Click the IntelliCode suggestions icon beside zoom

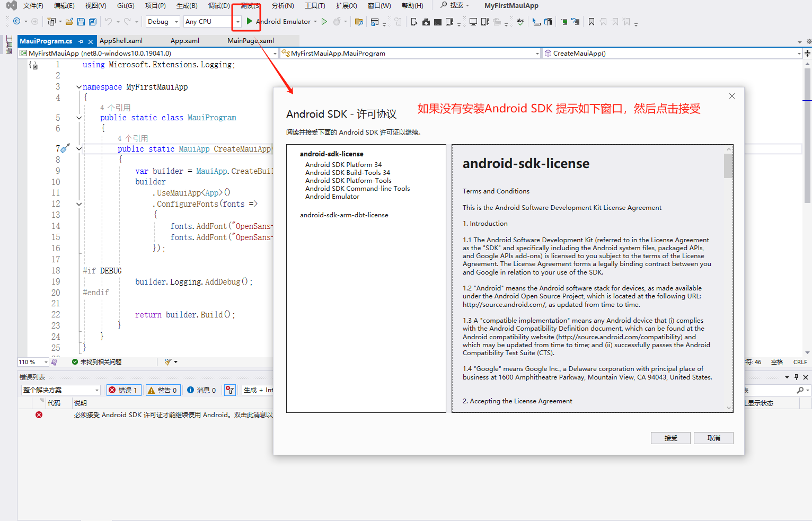[x=54, y=362]
